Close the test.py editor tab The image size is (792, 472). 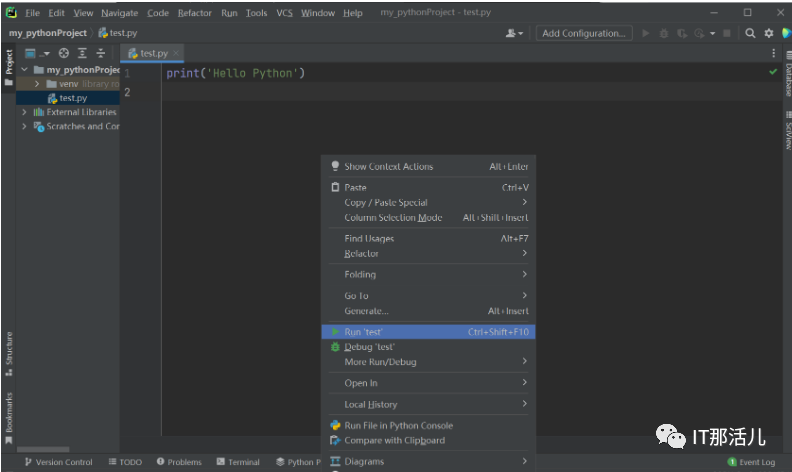coord(177,53)
